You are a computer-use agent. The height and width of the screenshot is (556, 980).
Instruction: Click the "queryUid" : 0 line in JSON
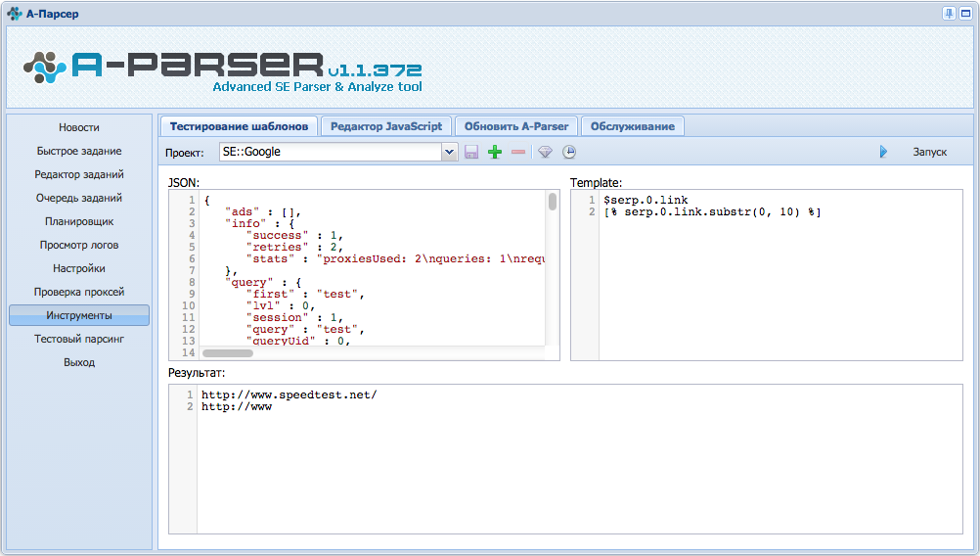(298, 341)
